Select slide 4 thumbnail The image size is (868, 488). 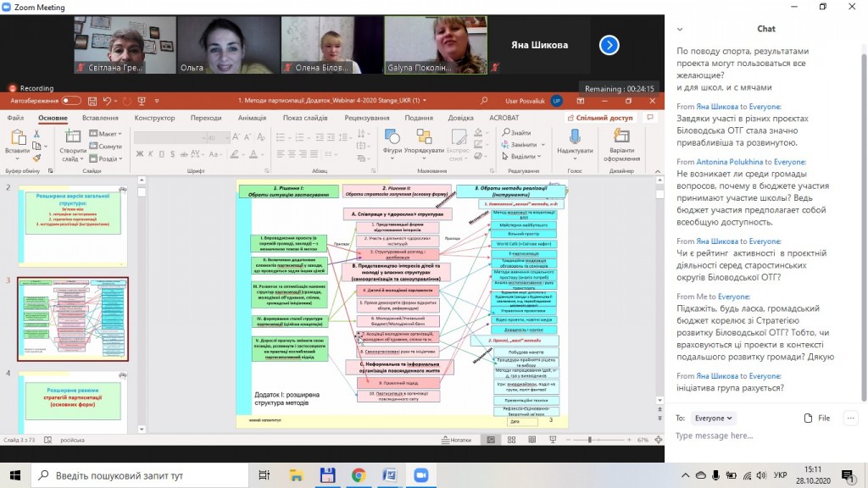(x=73, y=402)
